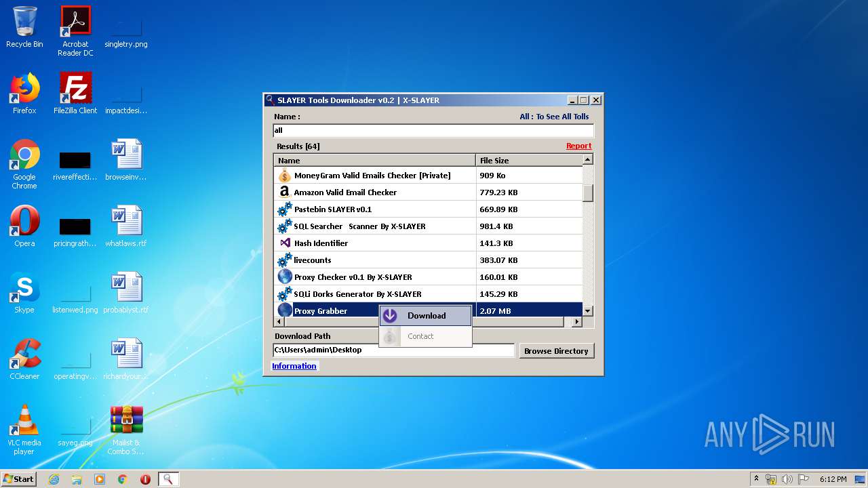Sort list by Name column header
868x488 pixels.
coord(375,161)
